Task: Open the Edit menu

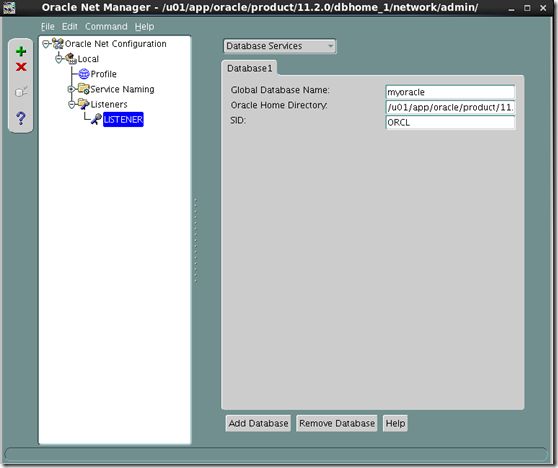Action: (x=69, y=26)
